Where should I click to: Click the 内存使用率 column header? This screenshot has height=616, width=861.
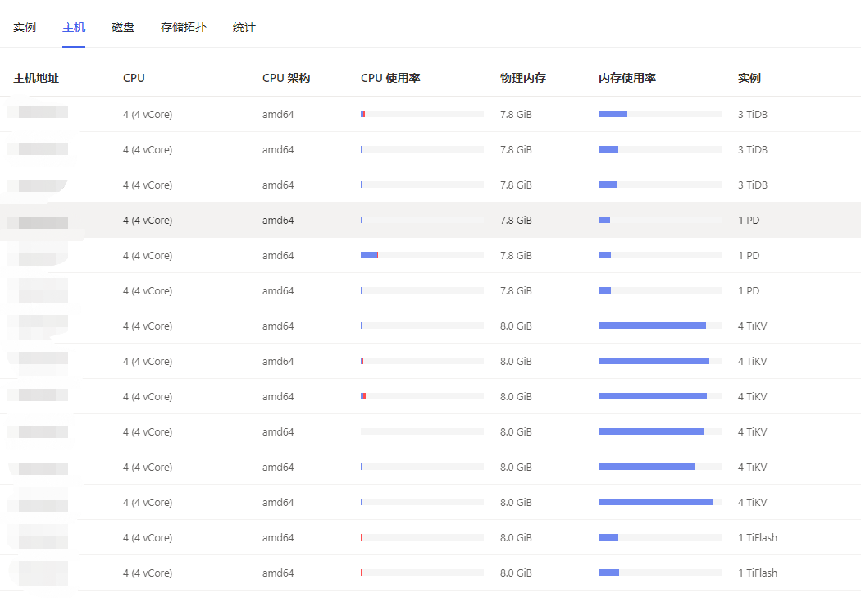(x=627, y=79)
